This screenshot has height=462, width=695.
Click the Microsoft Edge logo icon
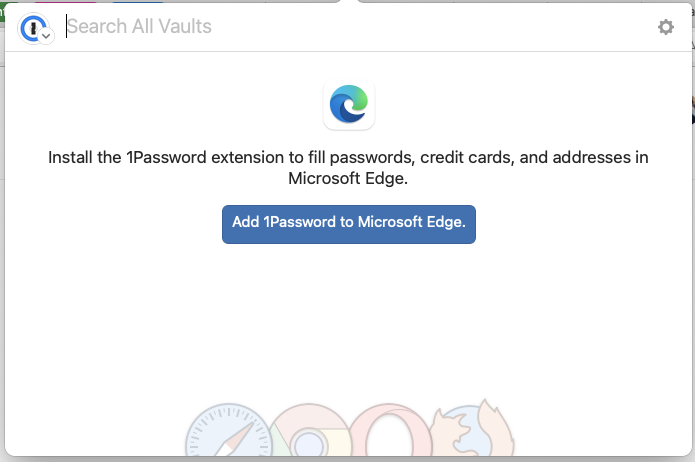click(349, 104)
